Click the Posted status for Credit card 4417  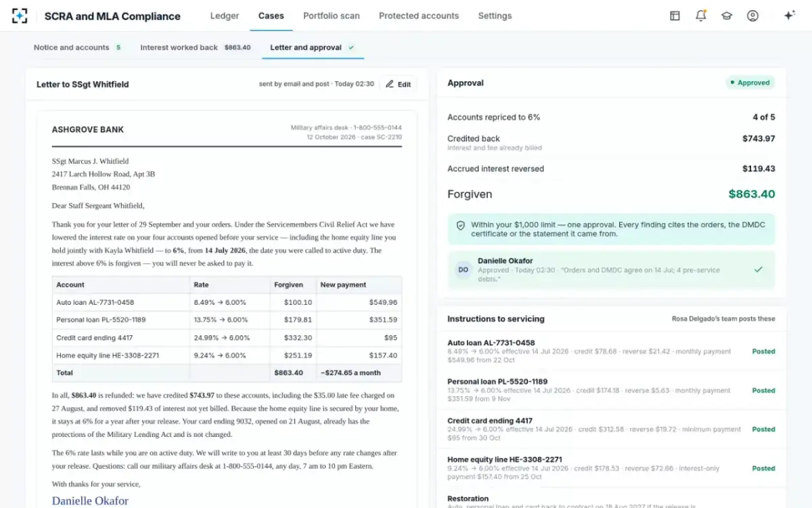(763, 429)
